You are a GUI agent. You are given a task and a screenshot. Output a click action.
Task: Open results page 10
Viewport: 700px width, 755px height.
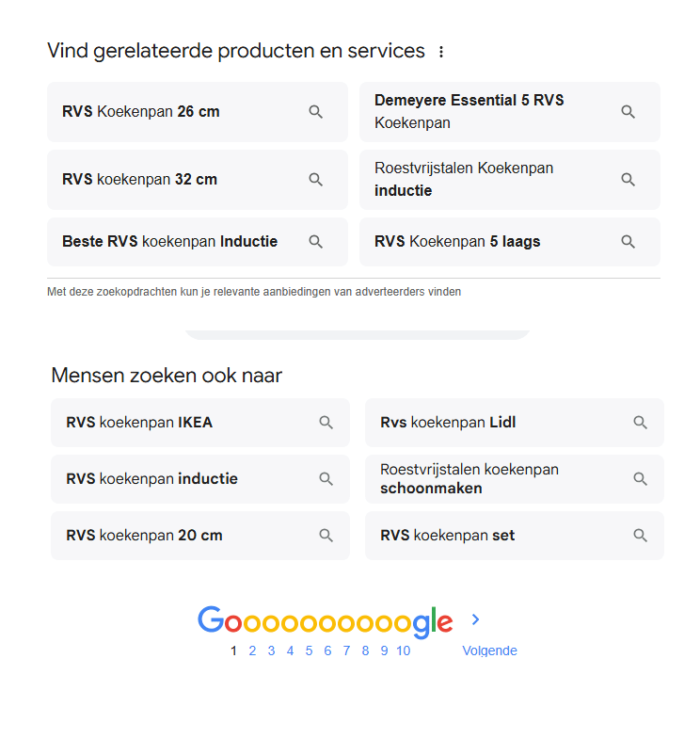[403, 650]
